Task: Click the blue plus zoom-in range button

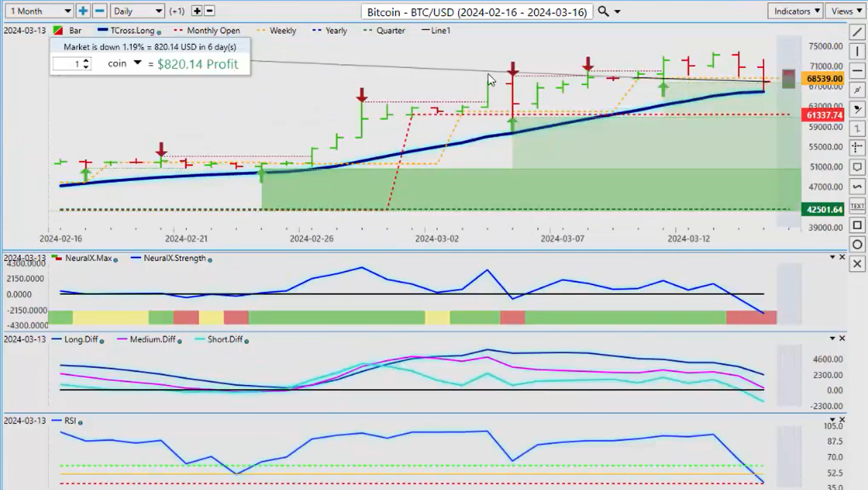Action: coord(83,11)
